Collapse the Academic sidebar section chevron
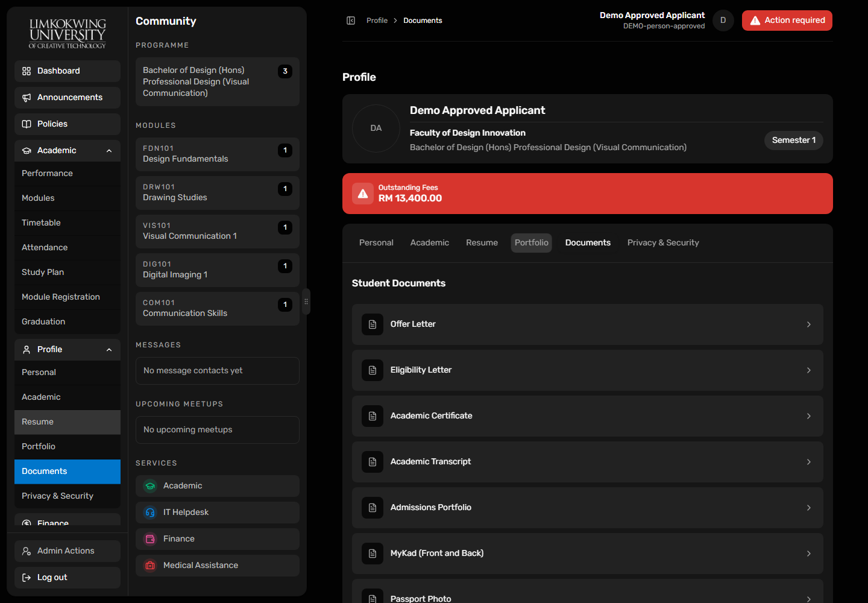868x603 pixels. tap(109, 151)
